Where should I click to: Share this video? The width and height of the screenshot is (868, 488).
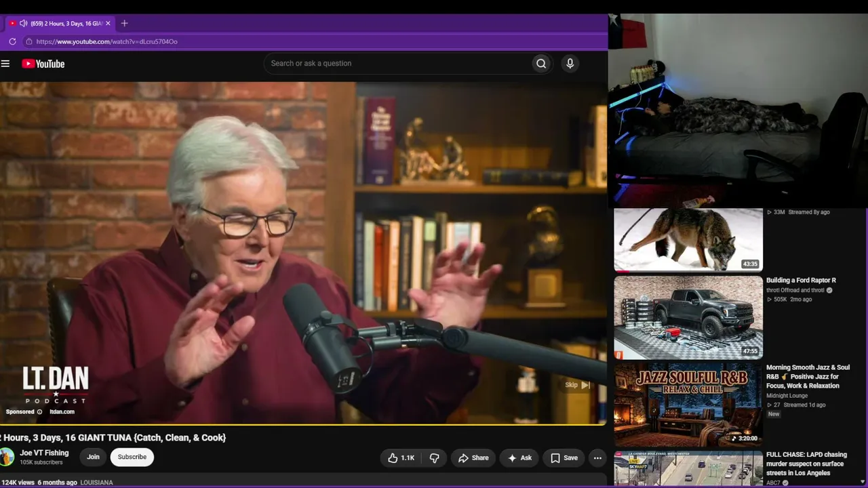click(x=473, y=457)
